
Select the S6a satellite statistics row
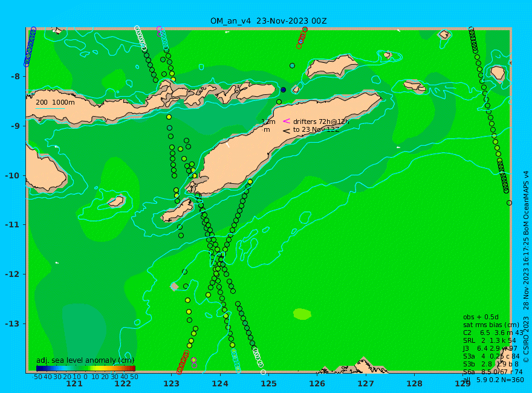point(493,372)
